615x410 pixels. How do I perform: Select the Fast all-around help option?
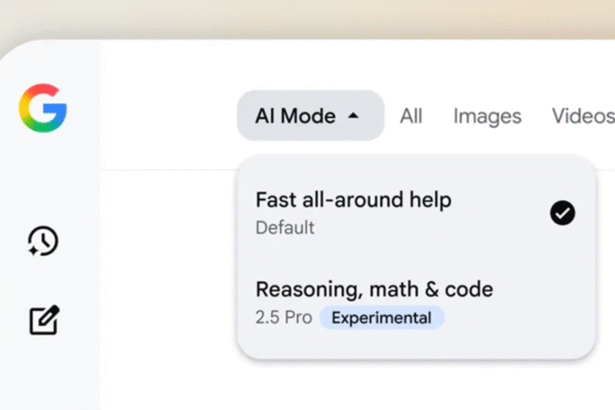353,200
